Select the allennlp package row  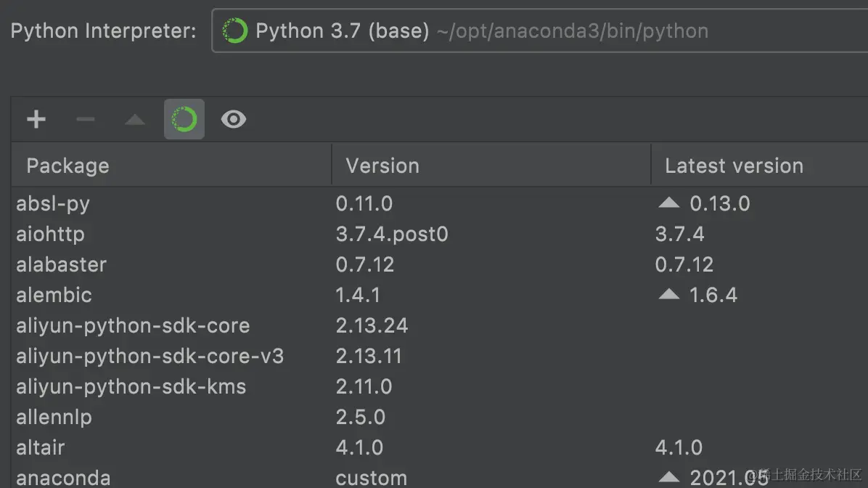54,418
